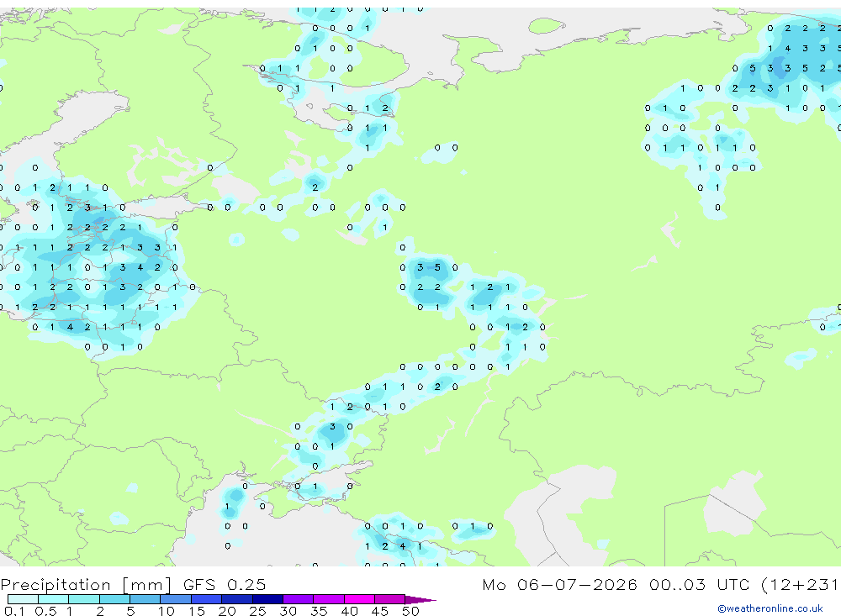This screenshot has width=841, height=616.
Task: Click the 10–15 mm royal blue legend swatch
Action: point(176,599)
